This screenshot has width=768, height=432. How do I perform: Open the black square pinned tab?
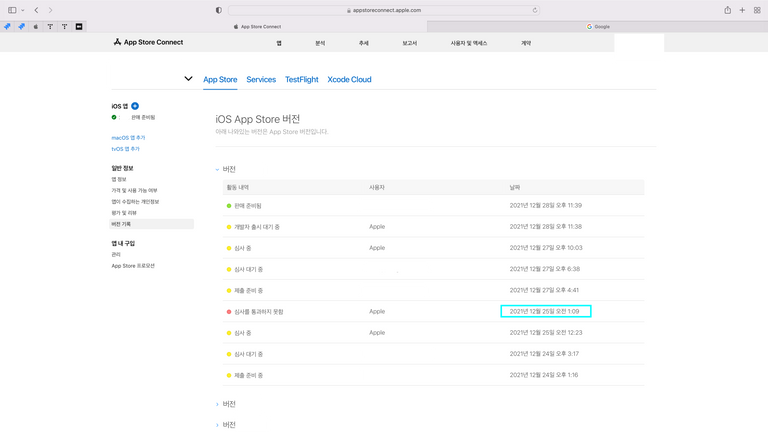pyautogui.click(x=79, y=26)
